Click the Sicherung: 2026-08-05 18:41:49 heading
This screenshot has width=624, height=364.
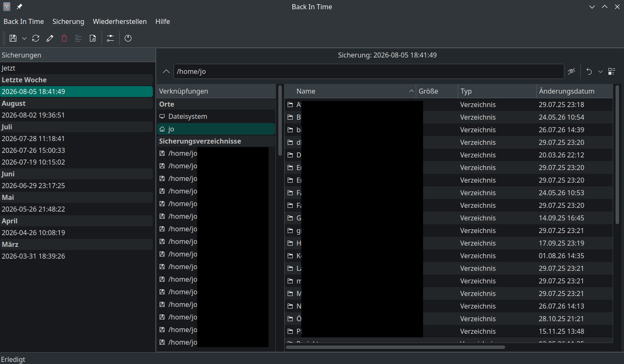(x=387, y=55)
